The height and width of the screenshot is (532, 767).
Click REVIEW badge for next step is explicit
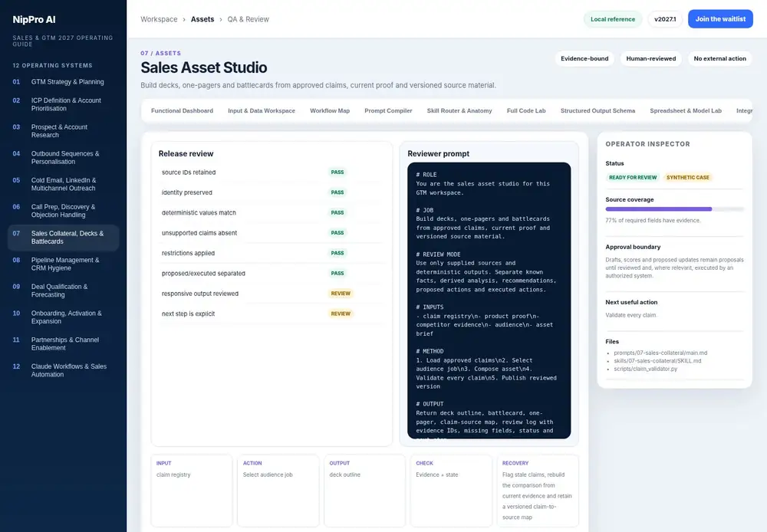coord(341,314)
